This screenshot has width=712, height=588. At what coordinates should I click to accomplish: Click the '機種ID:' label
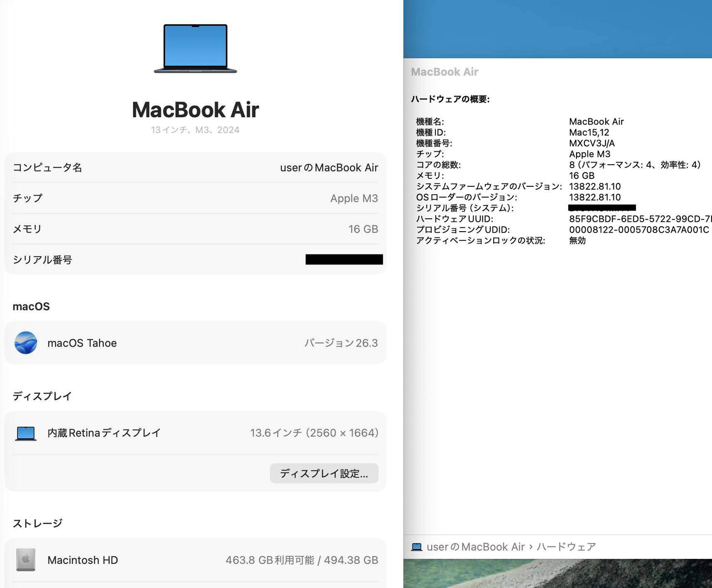[x=431, y=133]
